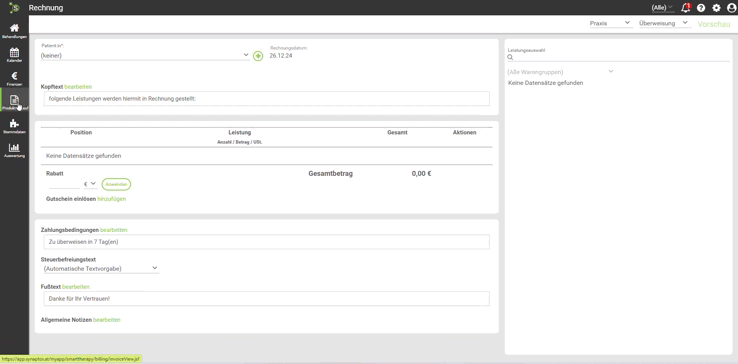The image size is (738, 364).
Task: Edit Kopftext via bearbeiten link
Action: click(x=78, y=87)
